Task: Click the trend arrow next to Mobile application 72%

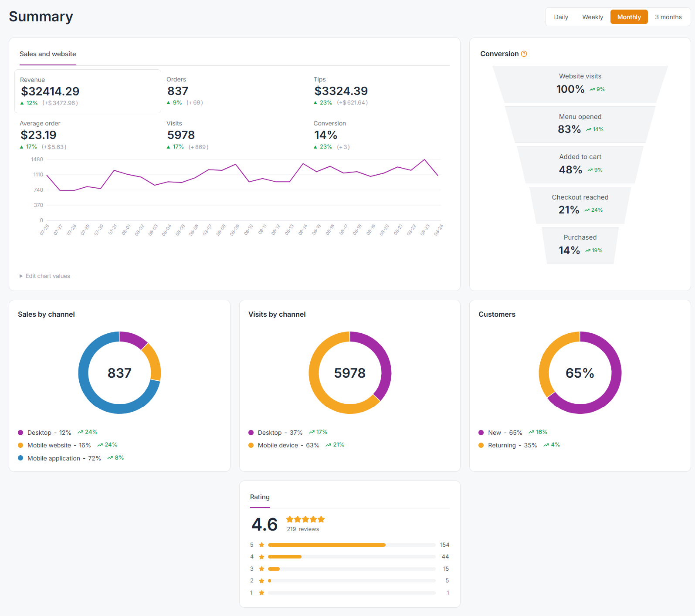Action: 110,458
